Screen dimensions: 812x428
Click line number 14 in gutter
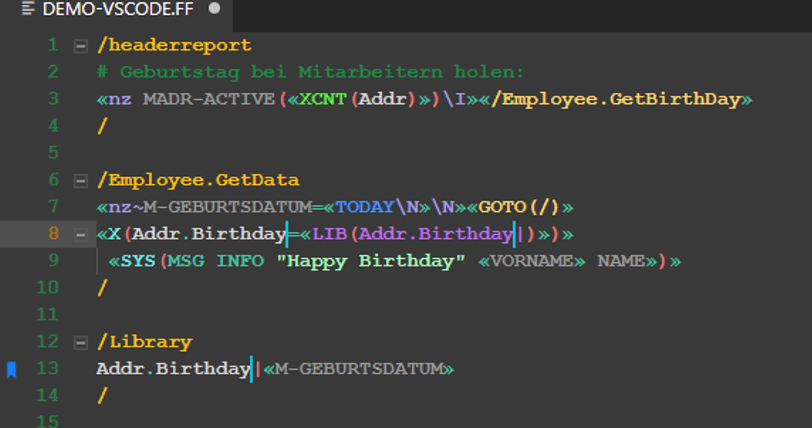click(47, 395)
